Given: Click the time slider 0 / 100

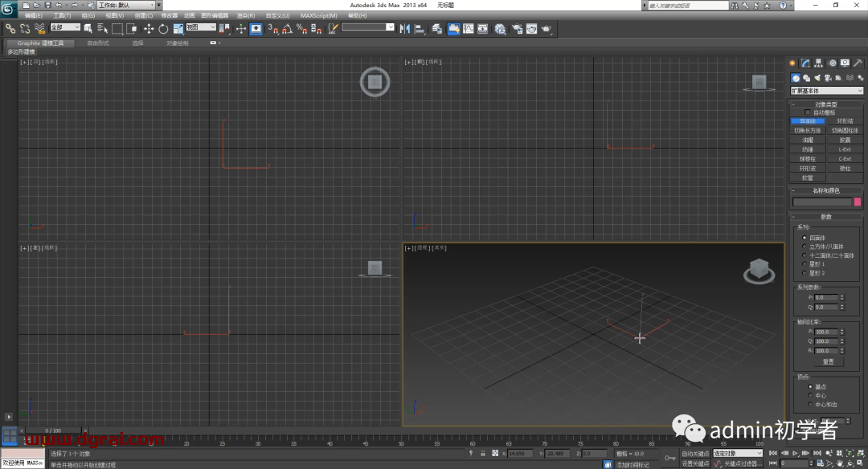Looking at the screenshot, I should [53, 430].
